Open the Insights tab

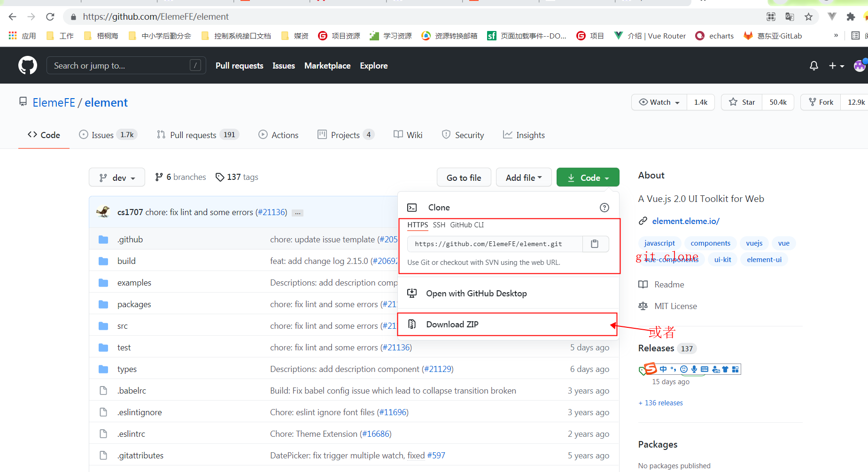click(x=524, y=135)
